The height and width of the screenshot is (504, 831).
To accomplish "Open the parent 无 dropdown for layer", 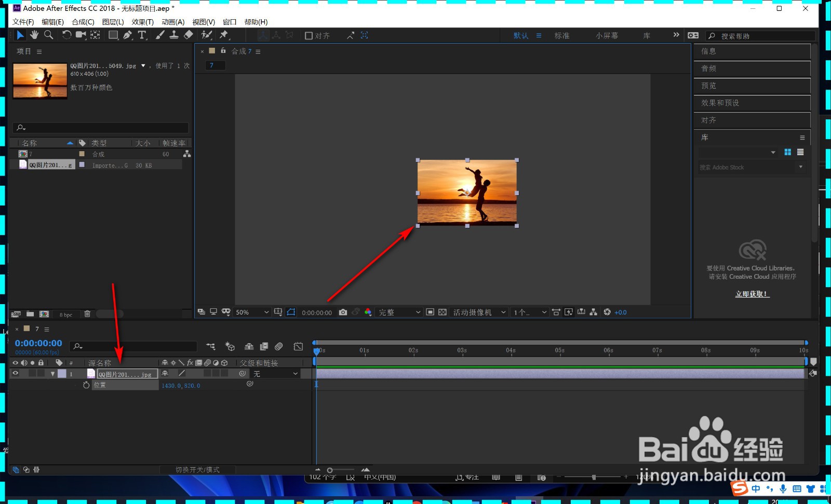I will 275,374.
